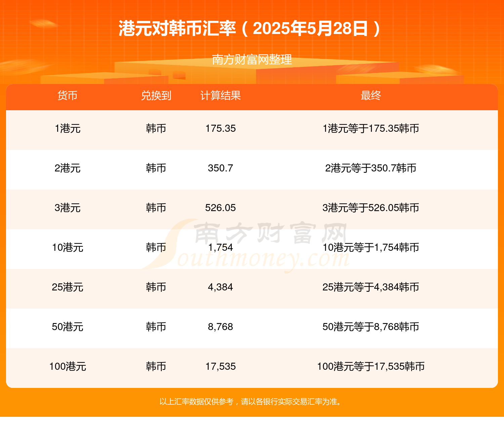Click the value 350.7
Image resolution: width=504 pixels, height=437 pixels.
pos(220,168)
